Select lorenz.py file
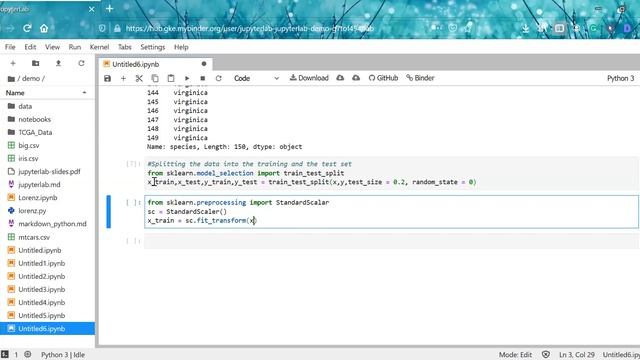 (x=47, y=211)
